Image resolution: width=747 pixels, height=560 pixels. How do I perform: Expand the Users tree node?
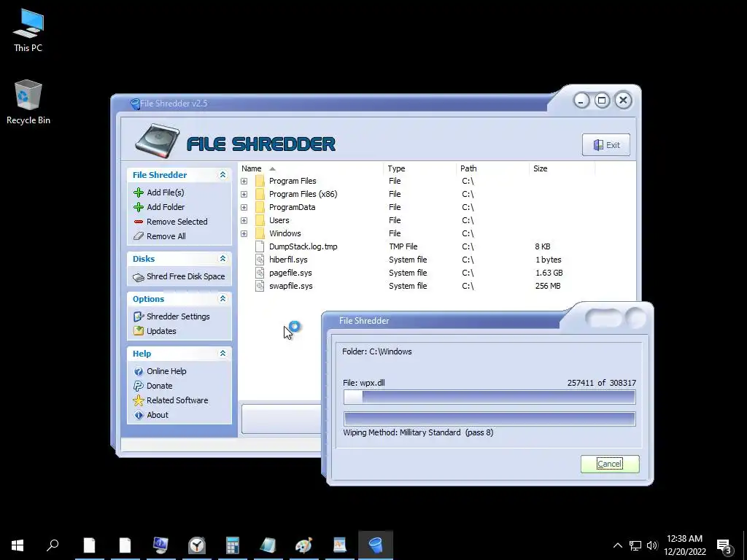[x=244, y=220]
